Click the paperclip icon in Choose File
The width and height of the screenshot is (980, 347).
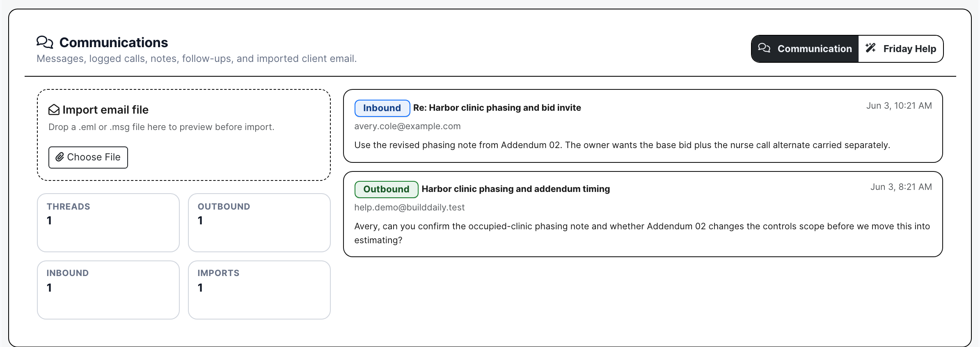(x=60, y=157)
